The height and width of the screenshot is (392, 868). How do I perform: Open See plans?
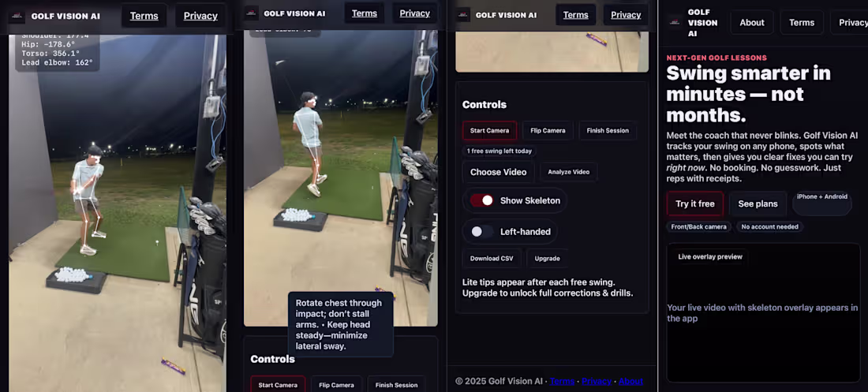(758, 203)
